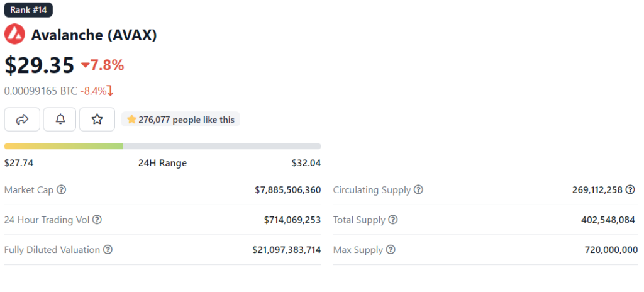Click the 24H Range label
644x292 pixels.
click(x=163, y=163)
